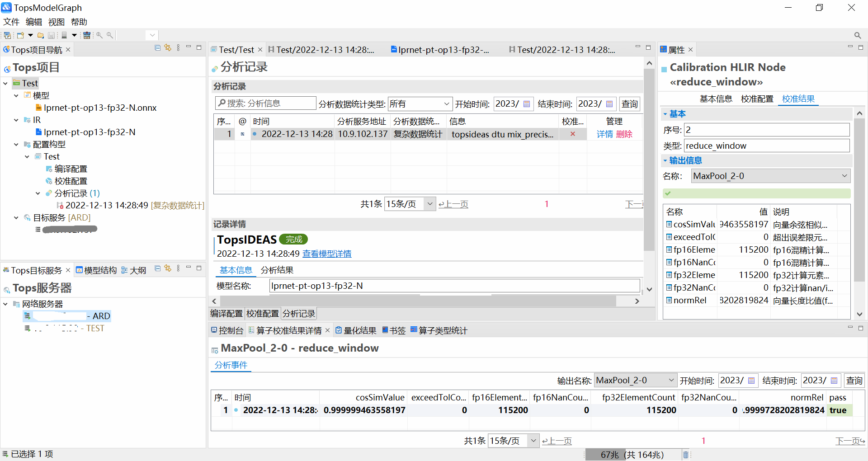Close the 属性 view tab

click(691, 49)
